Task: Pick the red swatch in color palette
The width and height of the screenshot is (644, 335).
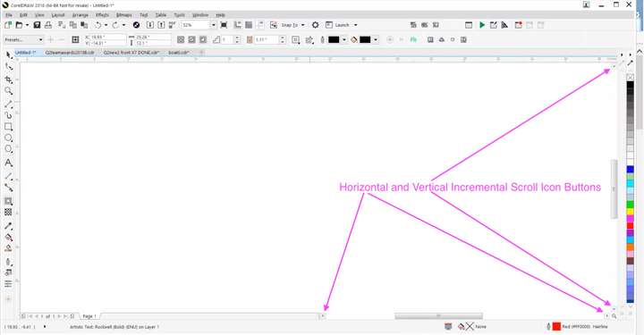Action: tap(630, 225)
